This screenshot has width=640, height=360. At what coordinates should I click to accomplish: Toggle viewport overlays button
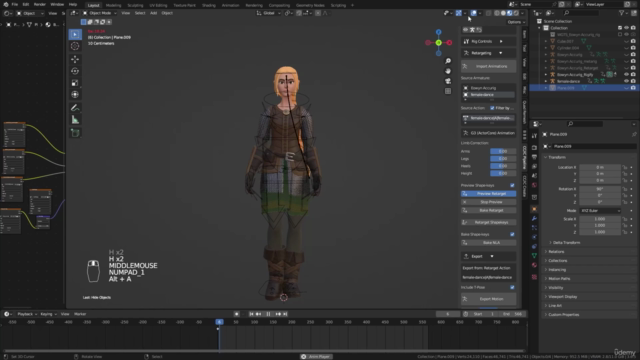click(x=473, y=13)
